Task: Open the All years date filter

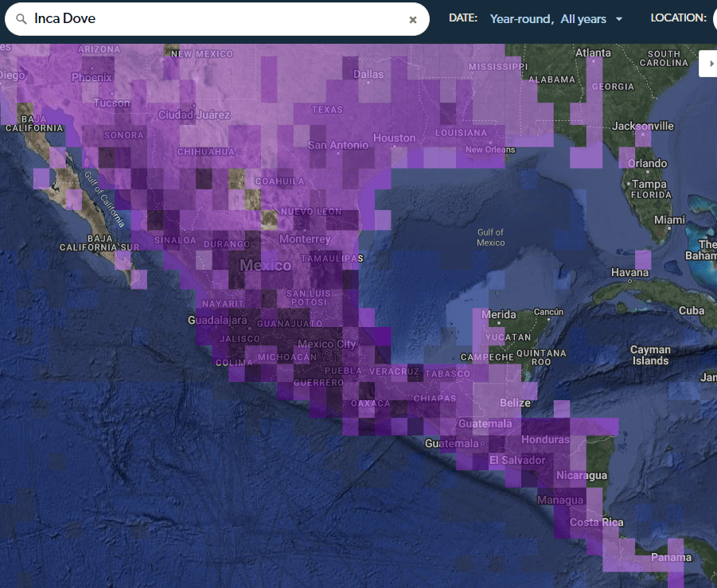Action: [x=583, y=19]
